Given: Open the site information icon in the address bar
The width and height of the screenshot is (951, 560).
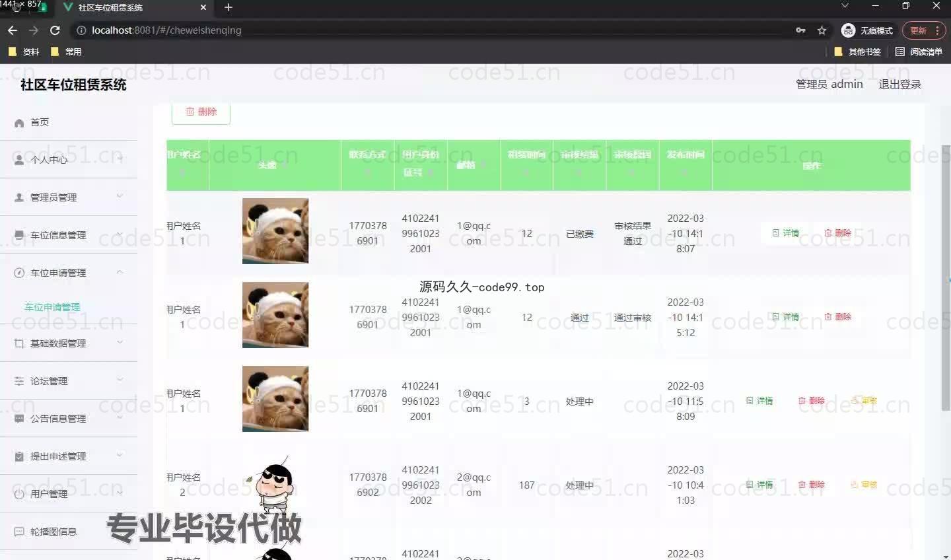Looking at the screenshot, I should [81, 30].
